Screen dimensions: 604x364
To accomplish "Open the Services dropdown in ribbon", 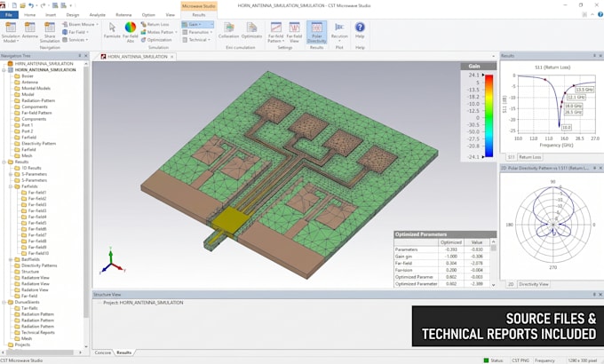I will click(x=75, y=40).
